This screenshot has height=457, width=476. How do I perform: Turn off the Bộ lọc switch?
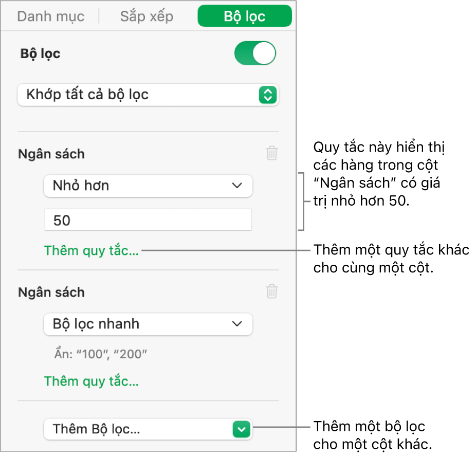pos(255,54)
